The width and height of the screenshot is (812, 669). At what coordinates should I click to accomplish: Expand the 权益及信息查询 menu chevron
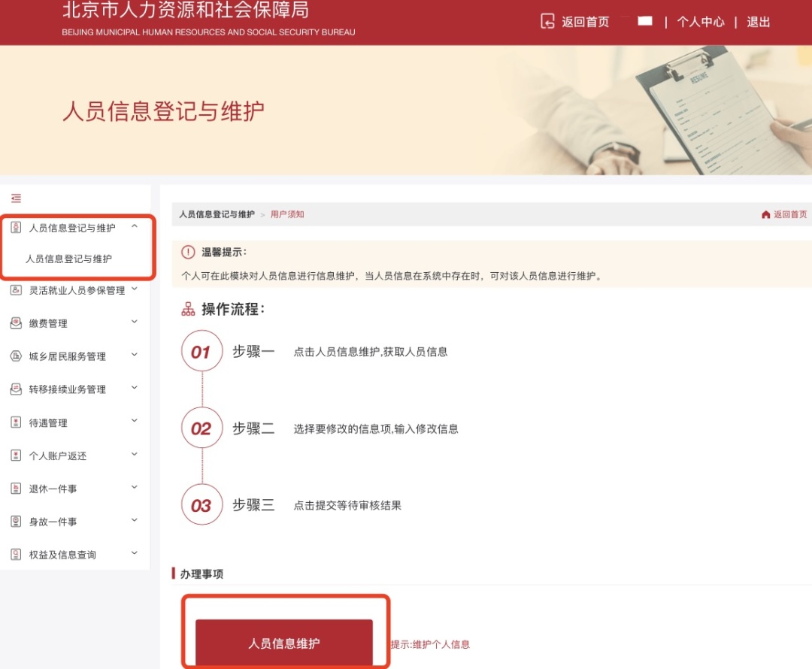coord(134,553)
